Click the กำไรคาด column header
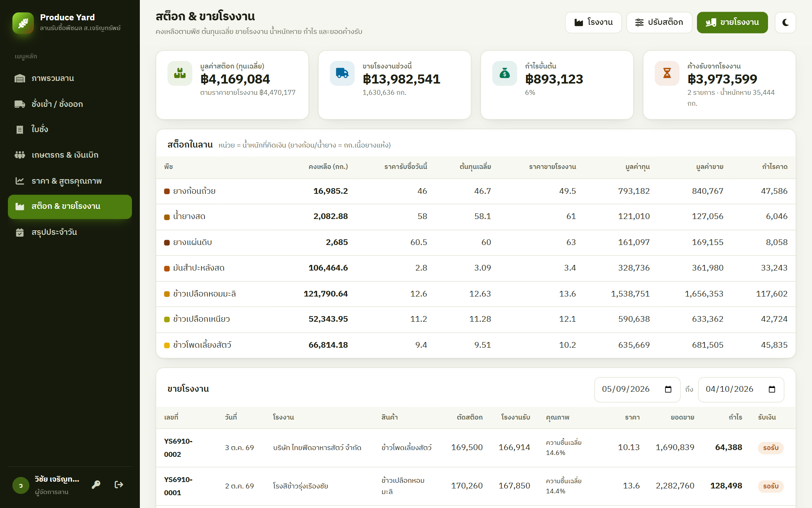 click(775, 167)
